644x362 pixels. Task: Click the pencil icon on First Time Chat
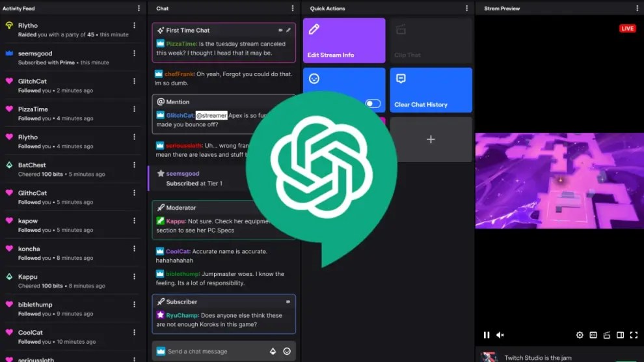click(x=289, y=30)
